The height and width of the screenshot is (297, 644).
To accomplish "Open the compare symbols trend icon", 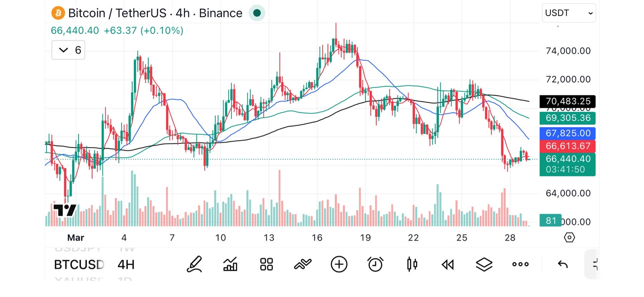I will (x=303, y=264).
